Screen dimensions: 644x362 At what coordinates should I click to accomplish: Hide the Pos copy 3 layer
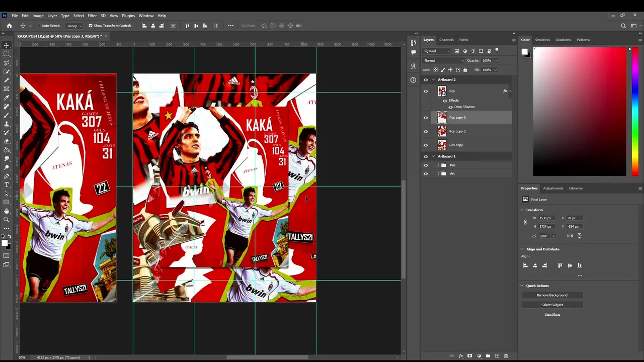(426, 118)
